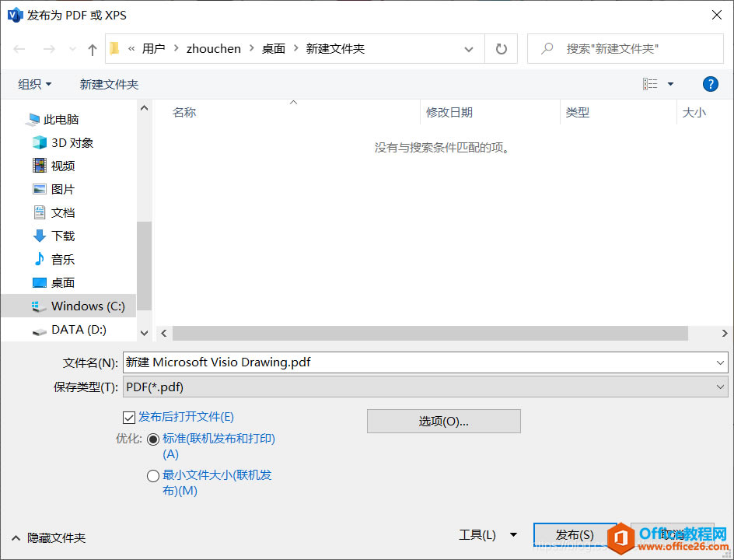Image resolution: width=734 pixels, height=560 pixels.
Task: Expand the 文件名 dropdown arrow
Action: (720, 362)
